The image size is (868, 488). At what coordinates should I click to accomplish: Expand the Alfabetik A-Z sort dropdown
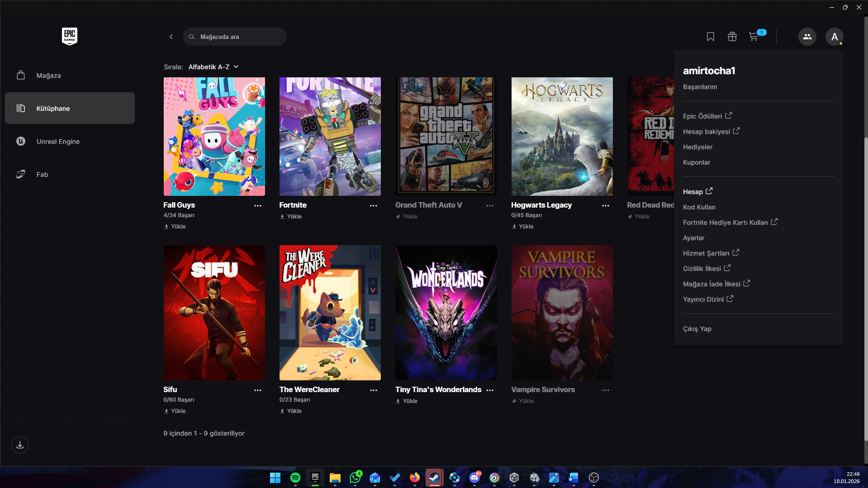213,67
